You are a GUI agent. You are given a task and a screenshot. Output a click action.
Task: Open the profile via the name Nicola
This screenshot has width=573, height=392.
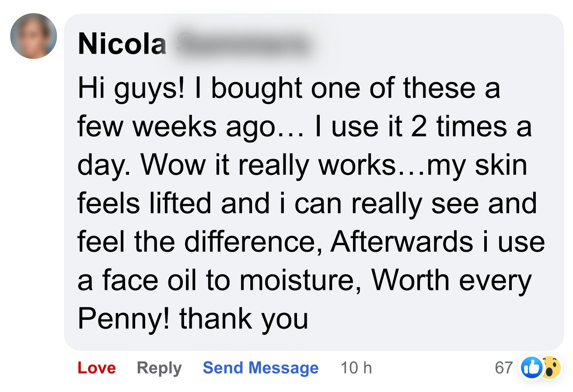tap(122, 44)
